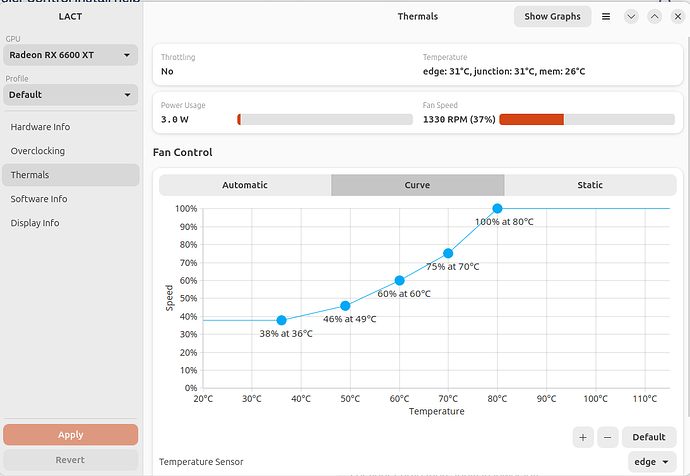Select the 100% at 80°C curve point
This screenshot has height=476, width=690.
click(x=497, y=209)
